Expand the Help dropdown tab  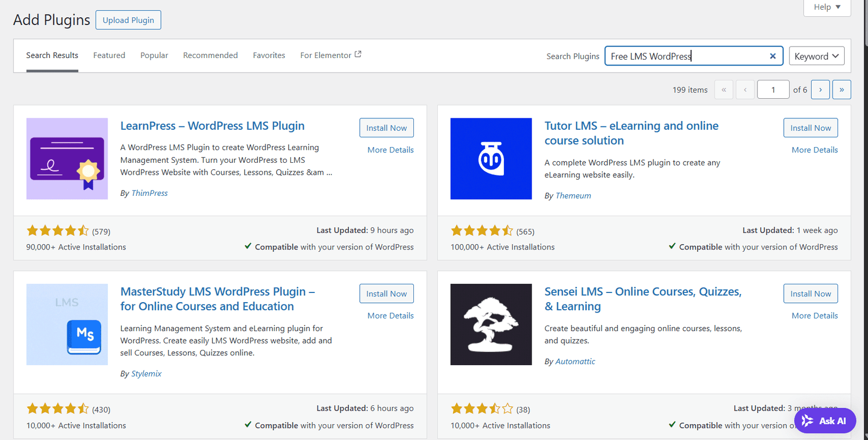(x=827, y=7)
